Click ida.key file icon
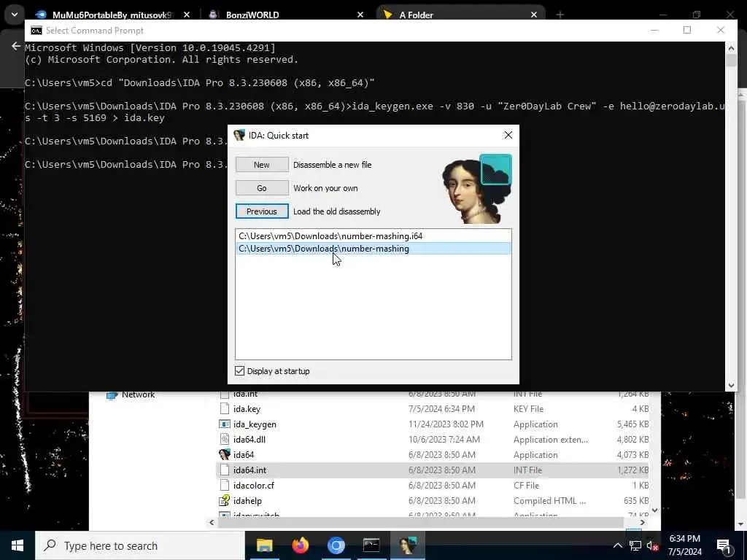 pos(225,408)
